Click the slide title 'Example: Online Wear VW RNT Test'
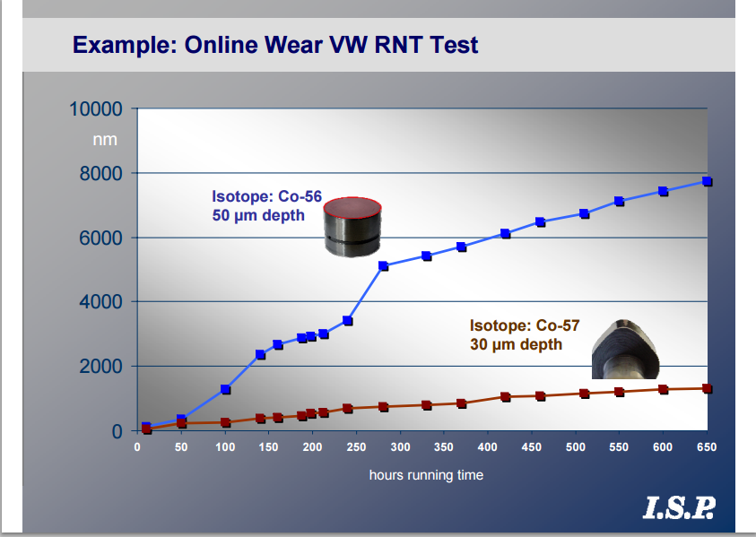This screenshot has width=756, height=537. [x=274, y=45]
